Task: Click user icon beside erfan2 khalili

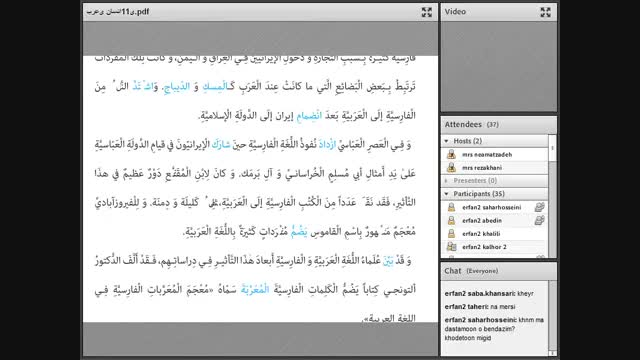Action: click(x=451, y=233)
